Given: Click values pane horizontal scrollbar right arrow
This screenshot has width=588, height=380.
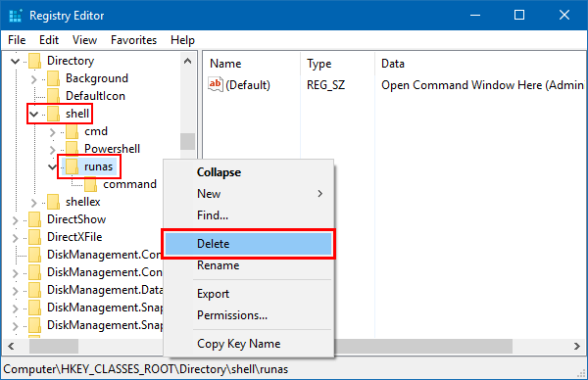Looking at the screenshot, I should pyautogui.click(x=577, y=347).
